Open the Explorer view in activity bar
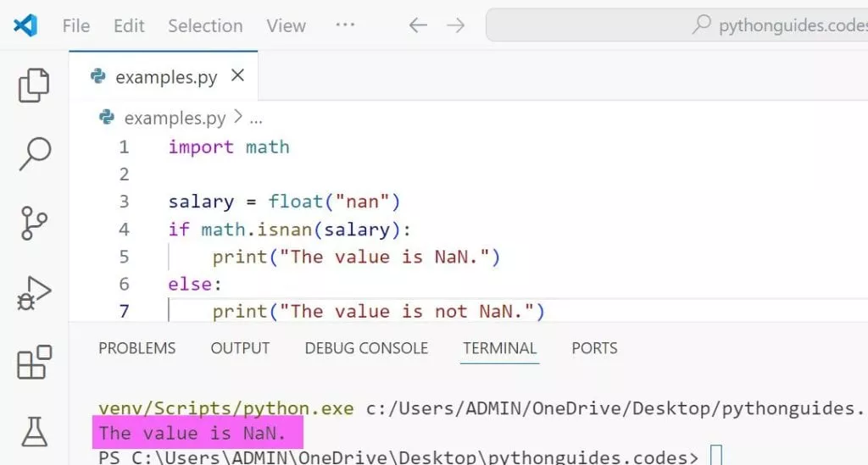This screenshot has width=868, height=465. pos(35,86)
